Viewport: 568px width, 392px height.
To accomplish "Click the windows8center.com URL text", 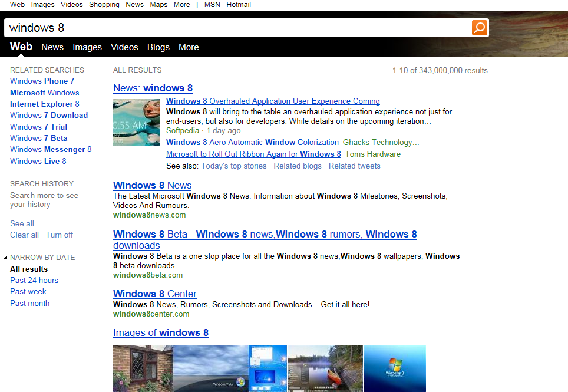I will tap(151, 314).
